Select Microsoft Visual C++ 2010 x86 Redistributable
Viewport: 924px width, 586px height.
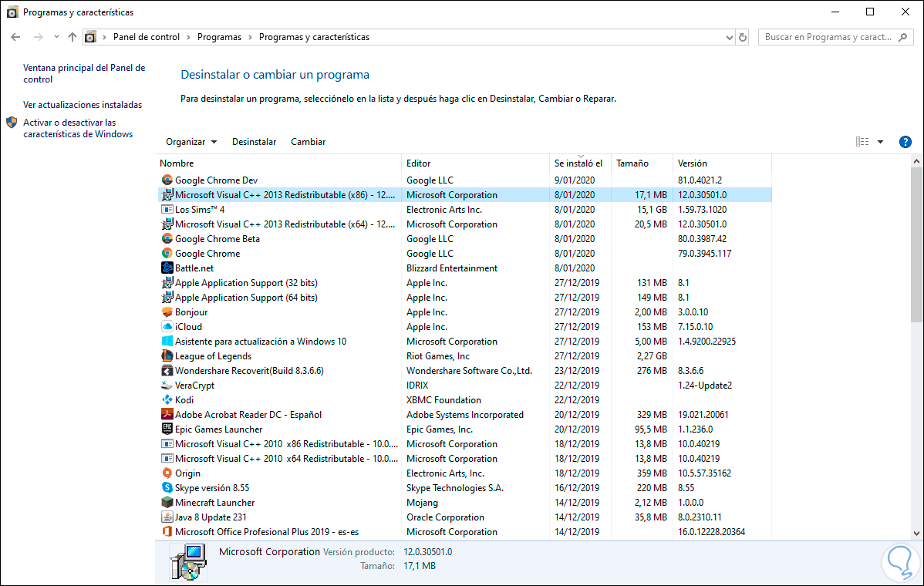click(x=286, y=444)
